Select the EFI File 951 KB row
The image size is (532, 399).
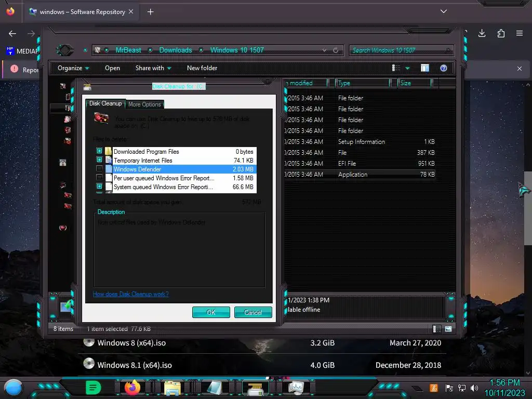point(360,164)
